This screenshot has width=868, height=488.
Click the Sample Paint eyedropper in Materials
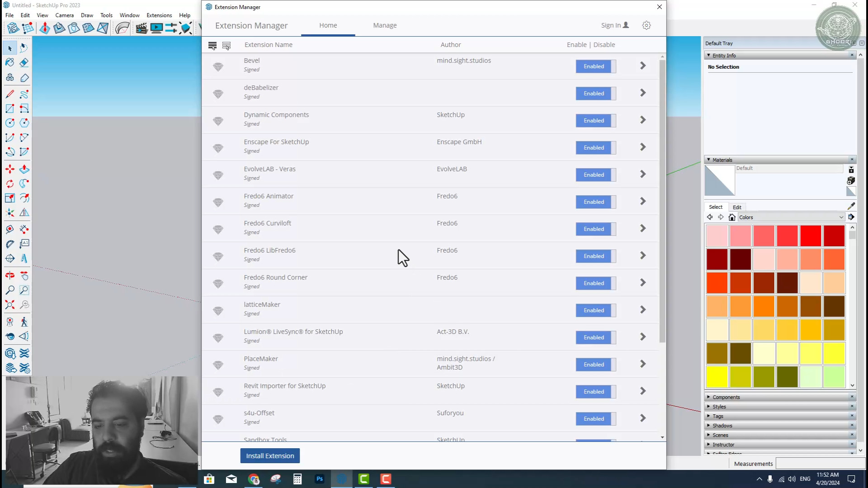(x=851, y=206)
